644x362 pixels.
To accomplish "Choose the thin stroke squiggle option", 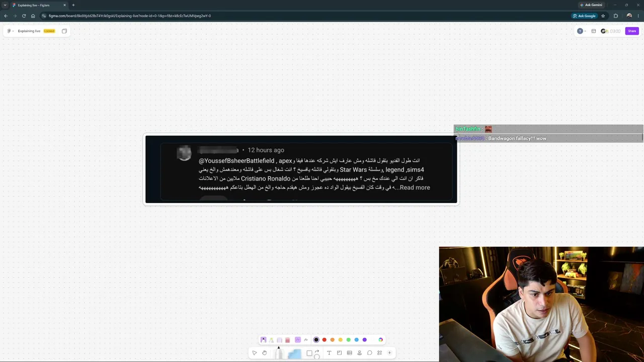I will click(x=305, y=340).
